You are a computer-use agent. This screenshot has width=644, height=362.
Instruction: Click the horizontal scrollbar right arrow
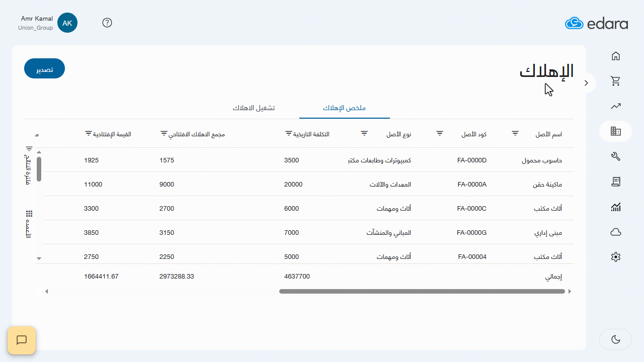[x=570, y=291]
